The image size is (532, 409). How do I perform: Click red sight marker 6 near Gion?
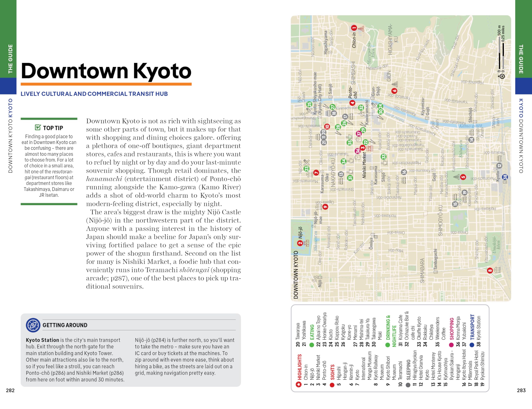click(394, 91)
